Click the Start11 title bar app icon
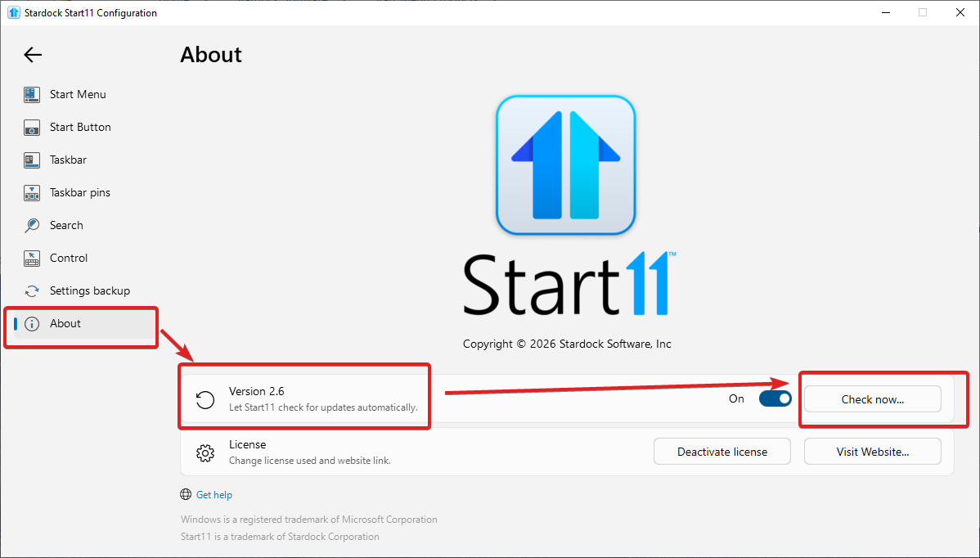This screenshot has width=980, height=558. coord(13,12)
